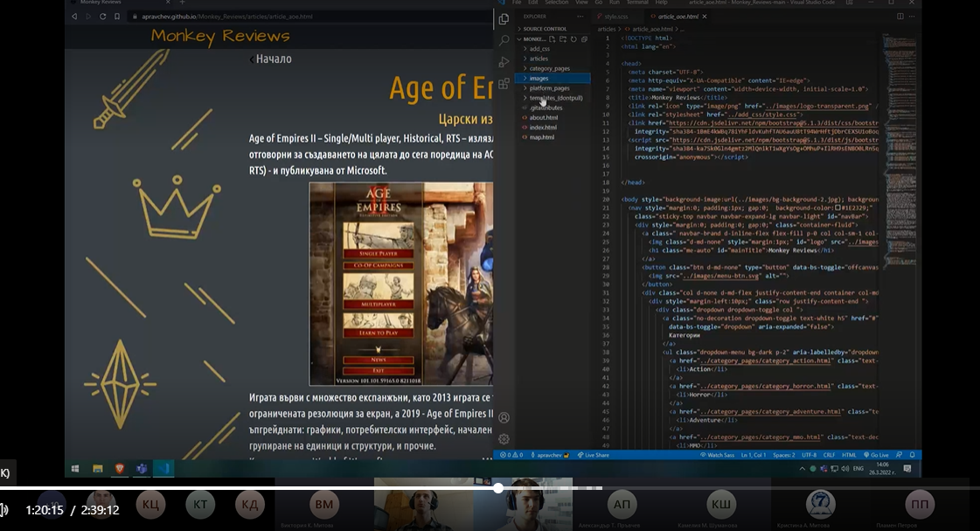Open apravchev account status item

[549, 455]
